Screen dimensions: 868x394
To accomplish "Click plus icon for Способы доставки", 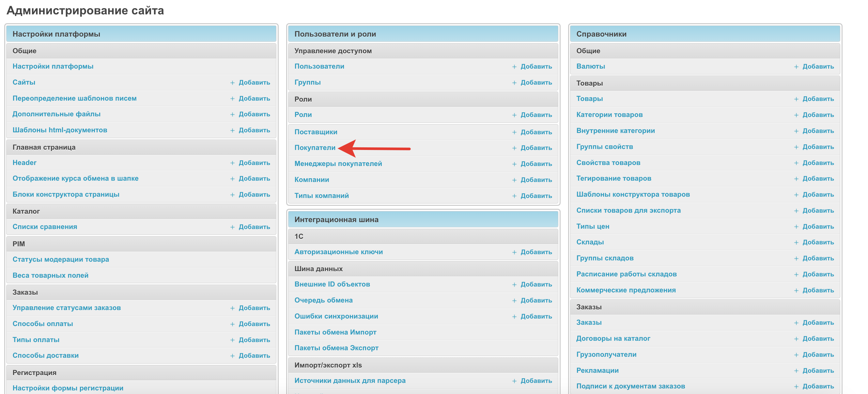I will point(232,356).
